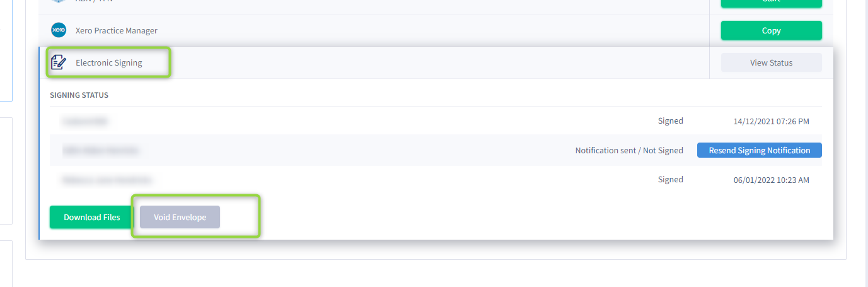Resend the signing notification

pos(759,150)
